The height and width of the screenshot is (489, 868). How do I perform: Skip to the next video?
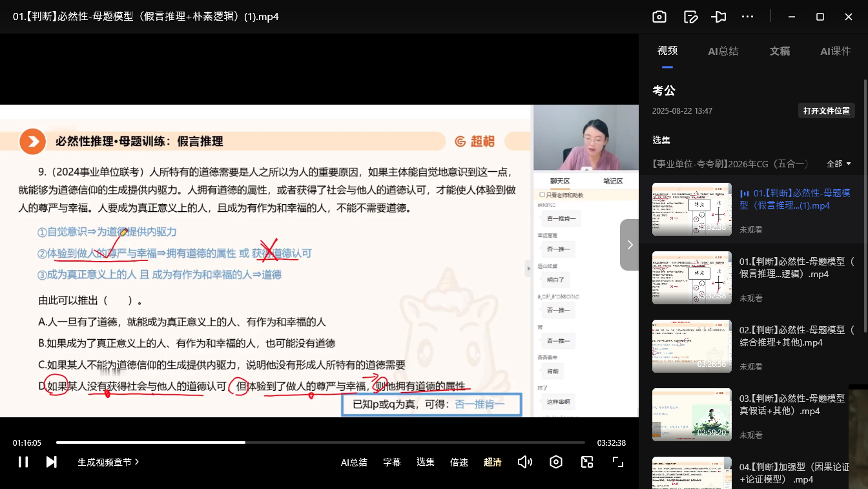(52, 462)
